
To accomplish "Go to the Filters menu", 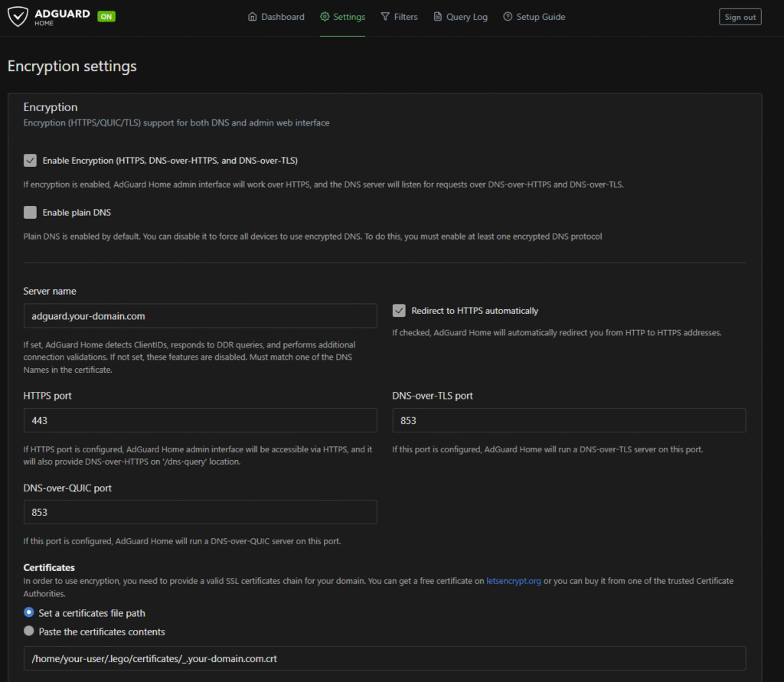I will [406, 17].
